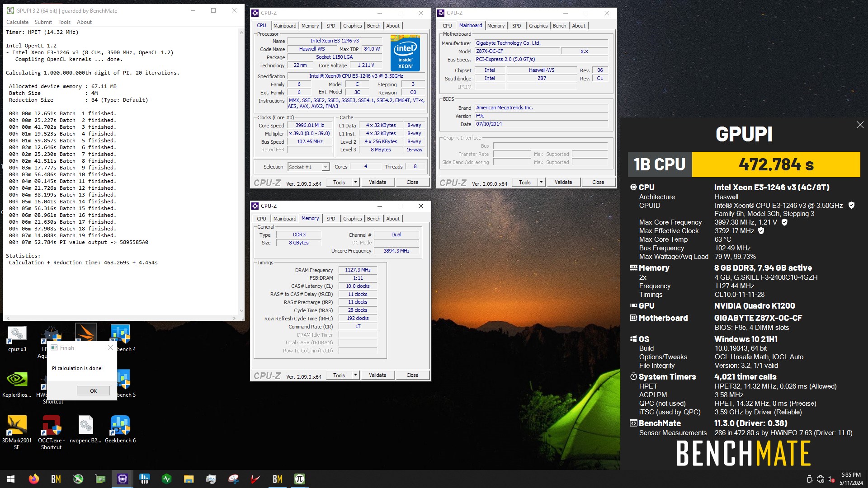Click the 472.784 s score banner
Viewport: 868px width, 488px height.
(x=776, y=164)
